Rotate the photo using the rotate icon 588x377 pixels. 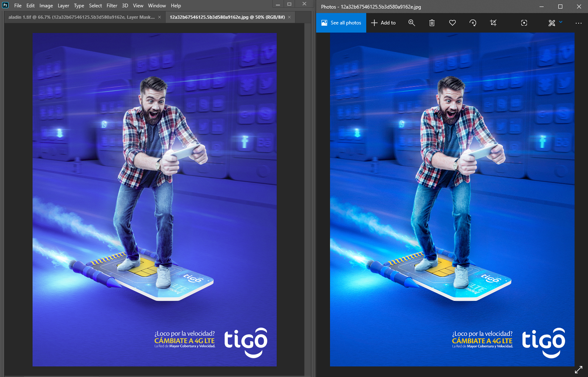point(472,23)
